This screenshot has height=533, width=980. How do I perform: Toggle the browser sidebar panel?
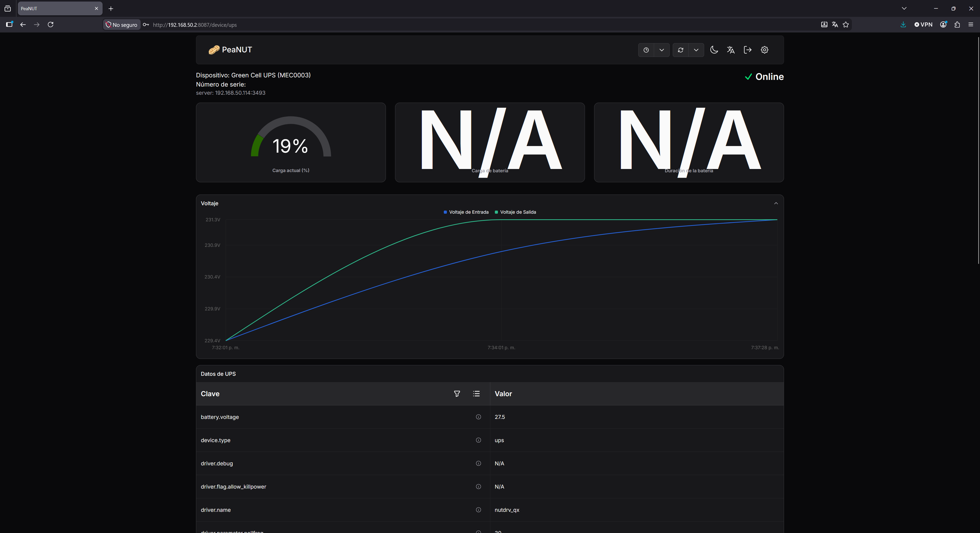coord(9,24)
